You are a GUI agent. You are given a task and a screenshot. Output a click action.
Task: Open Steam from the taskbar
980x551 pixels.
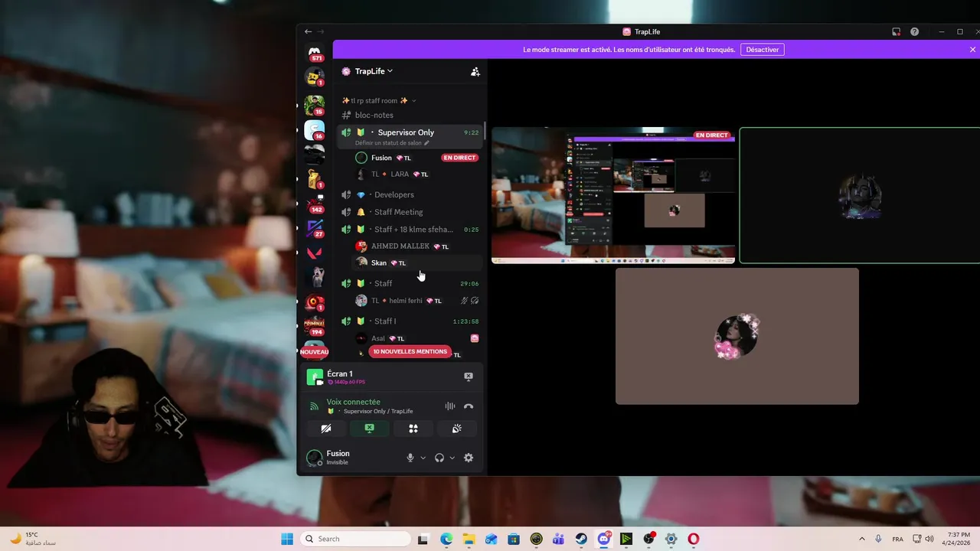click(x=581, y=539)
